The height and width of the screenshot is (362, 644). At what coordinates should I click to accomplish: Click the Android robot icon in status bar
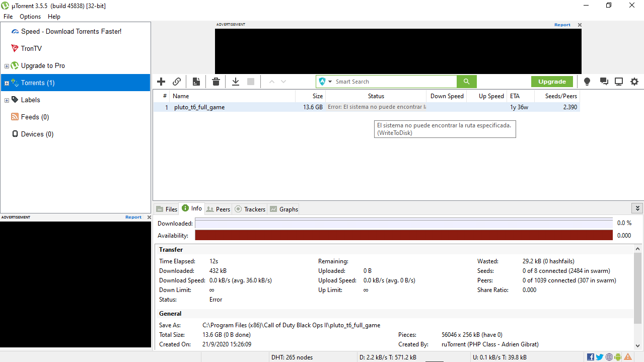[x=618, y=357]
